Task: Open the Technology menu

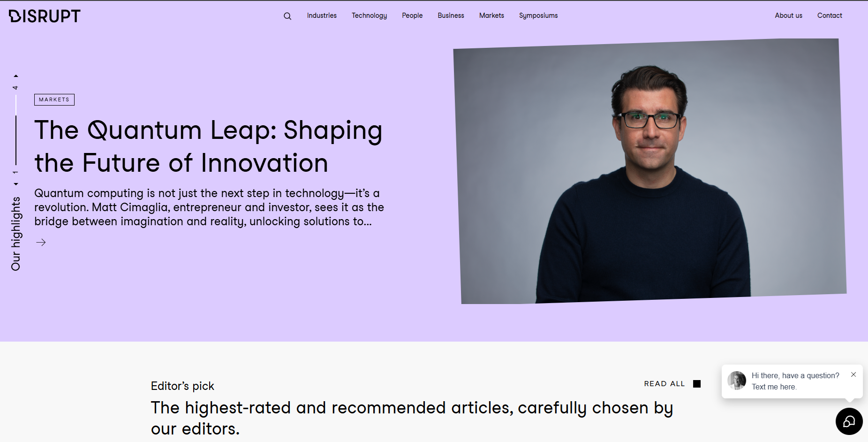Action: pos(369,15)
